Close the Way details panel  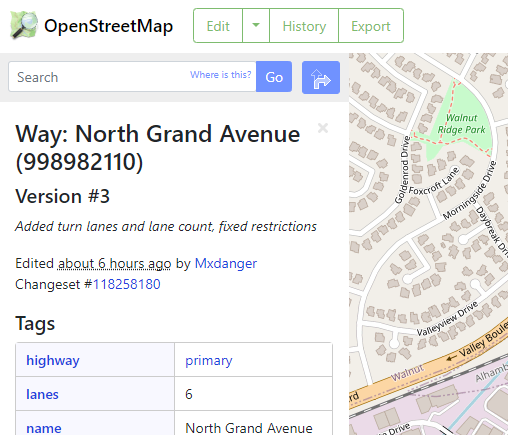pyautogui.click(x=323, y=128)
